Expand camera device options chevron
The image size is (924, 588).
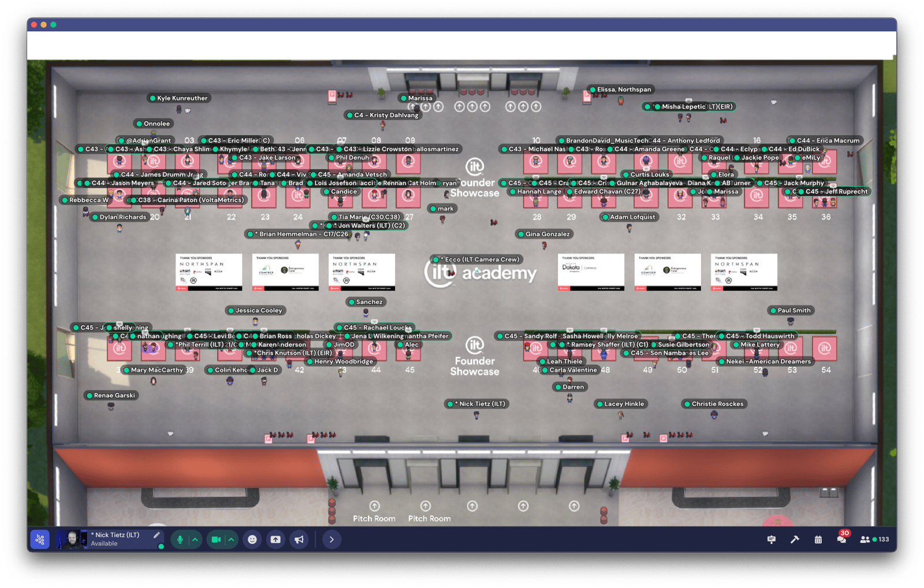pyautogui.click(x=231, y=539)
